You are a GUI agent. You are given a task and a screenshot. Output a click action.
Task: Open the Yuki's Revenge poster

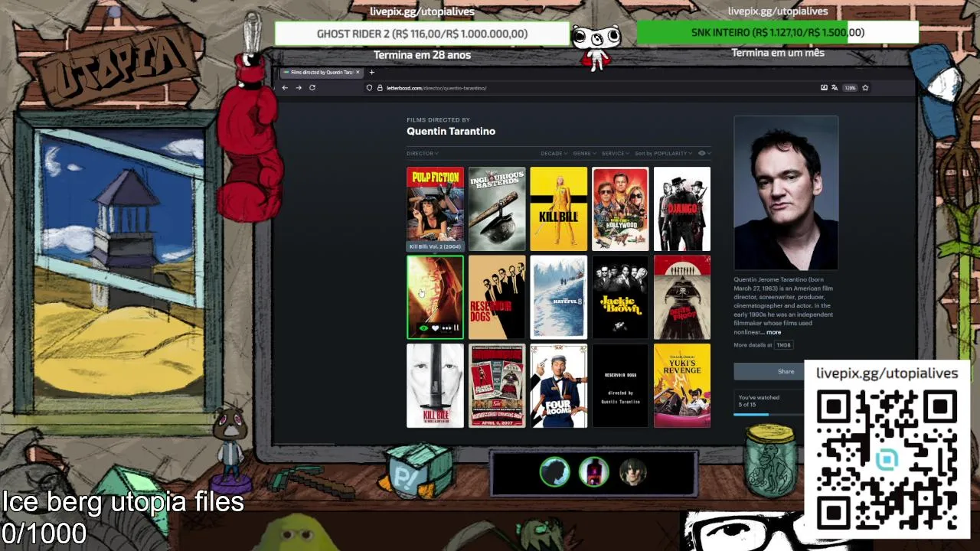[x=682, y=386]
